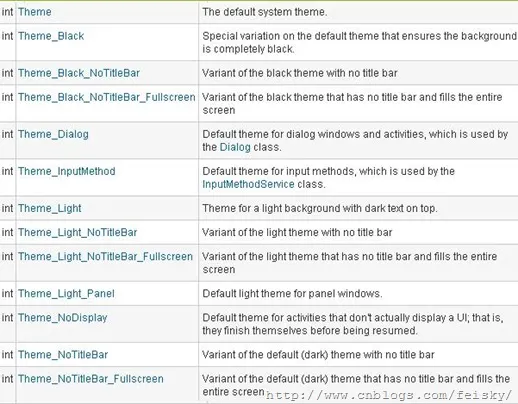
Task: Open the Theme_NoDisplay link
Action: (63, 318)
